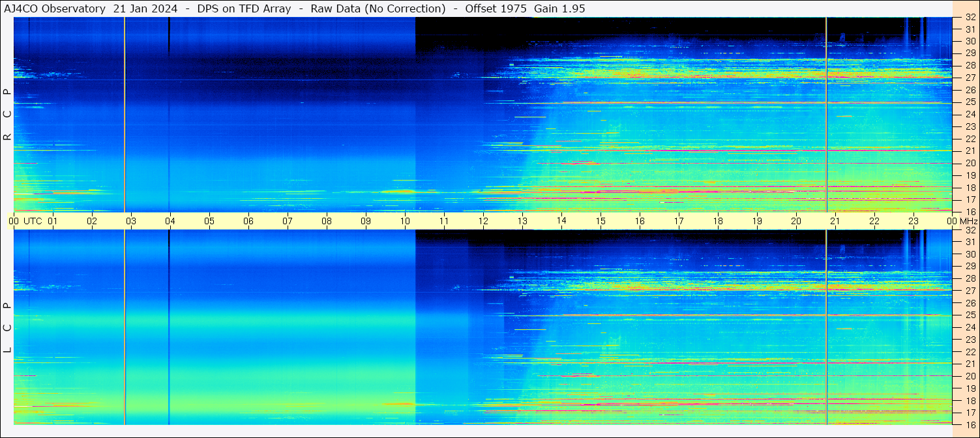Click hour label "07" on the time axis
The height and width of the screenshot is (438, 980).
[288, 221]
